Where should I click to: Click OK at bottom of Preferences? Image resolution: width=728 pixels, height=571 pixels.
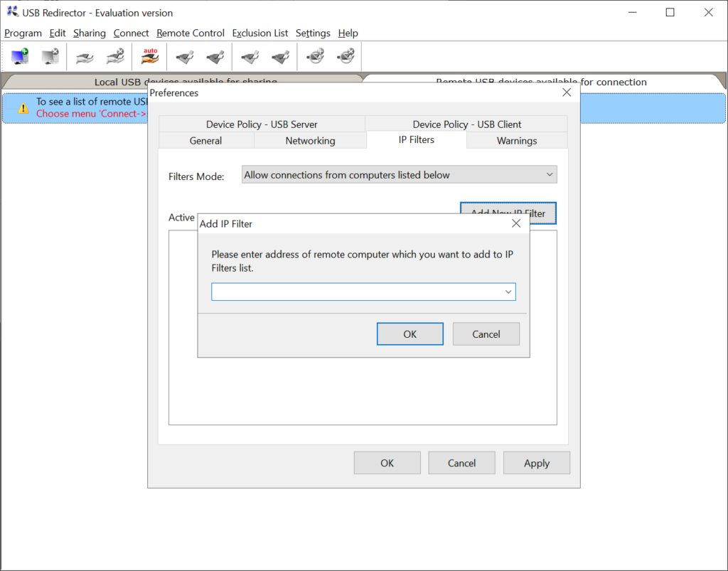click(x=387, y=463)
